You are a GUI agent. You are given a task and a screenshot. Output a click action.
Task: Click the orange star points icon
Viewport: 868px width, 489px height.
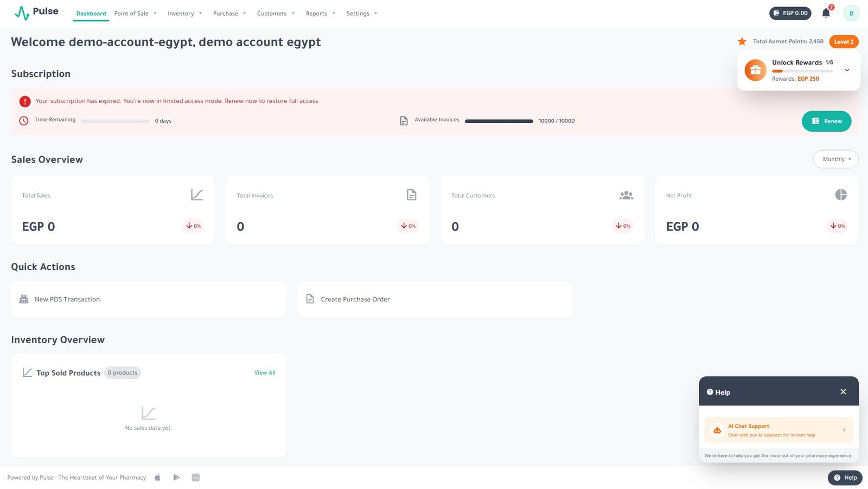[x=742, y=42]
